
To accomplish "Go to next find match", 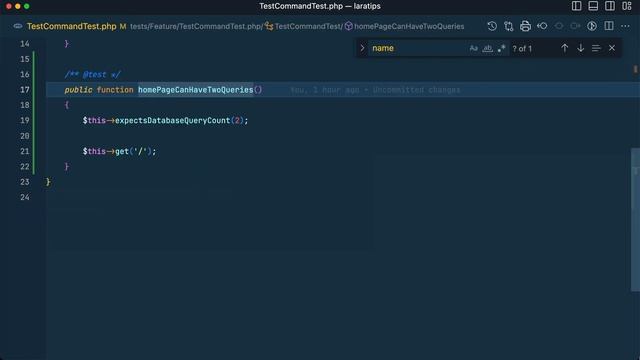I will [580, 48].
